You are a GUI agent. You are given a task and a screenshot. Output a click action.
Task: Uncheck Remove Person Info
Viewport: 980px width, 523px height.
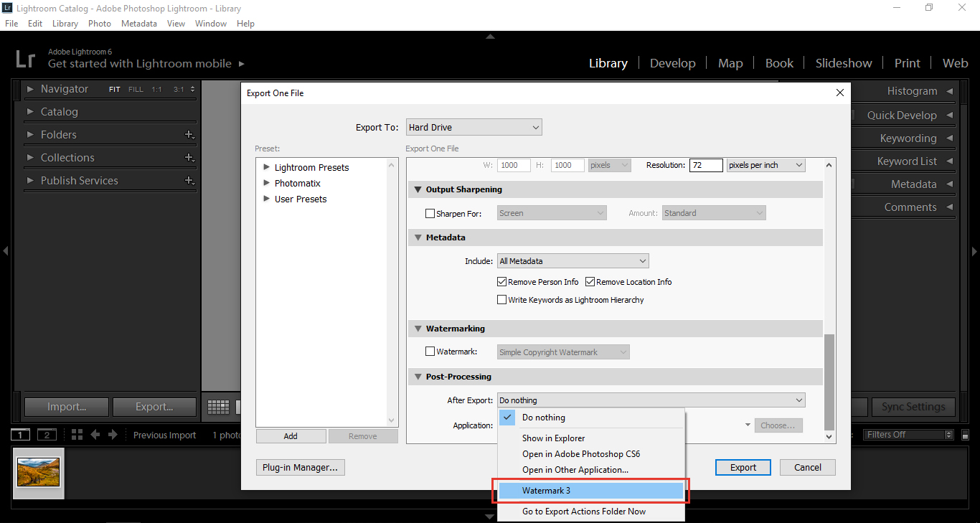pyautogui.click(x=502, y=282)
